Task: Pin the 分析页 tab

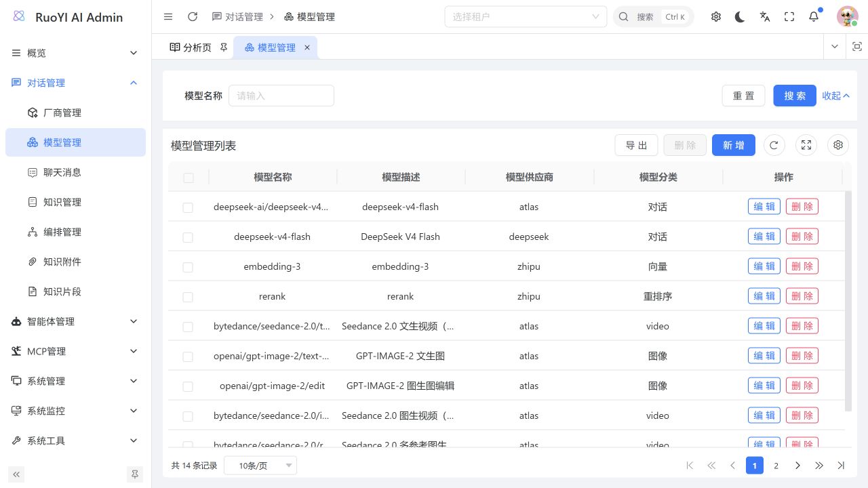Action: click(x=224, y=47)
